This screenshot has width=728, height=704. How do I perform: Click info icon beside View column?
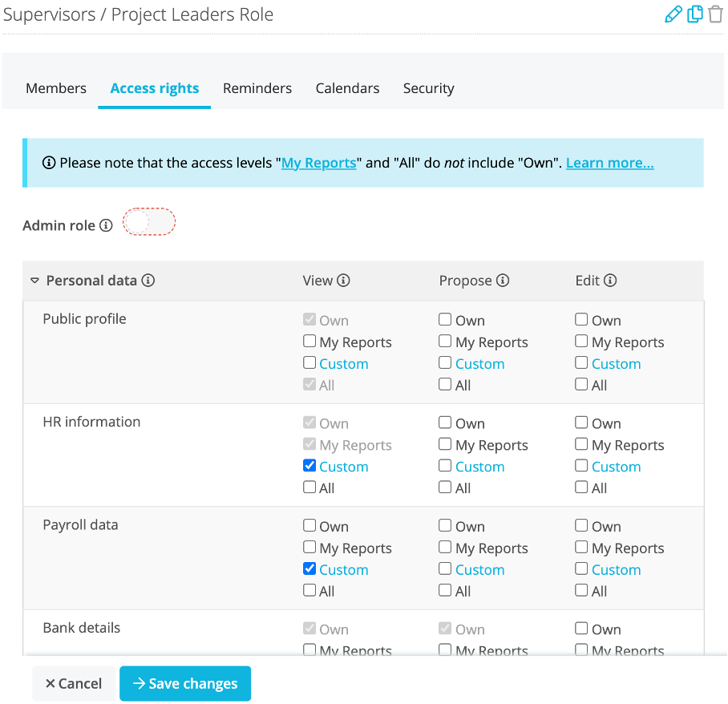point(343,281)
